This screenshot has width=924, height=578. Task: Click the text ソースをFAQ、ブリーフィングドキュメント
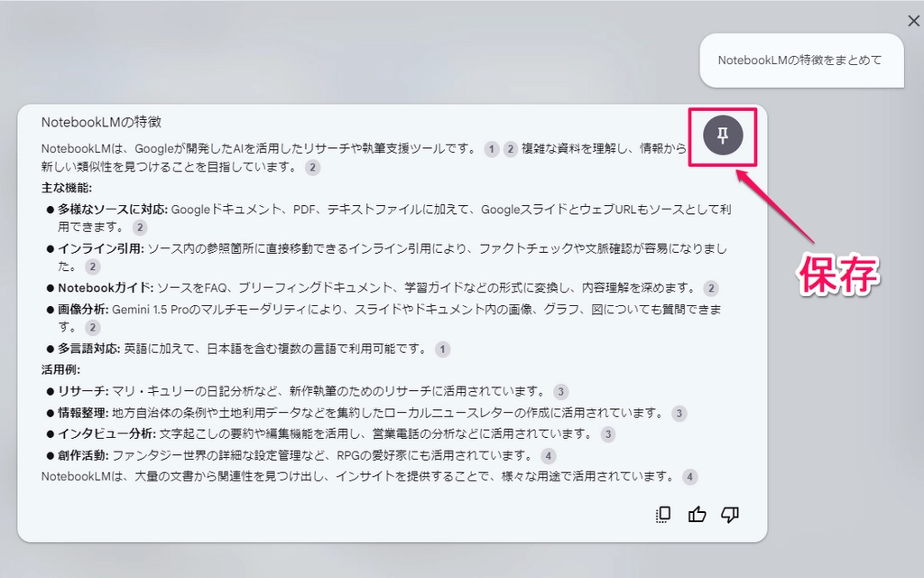(274, 288)
